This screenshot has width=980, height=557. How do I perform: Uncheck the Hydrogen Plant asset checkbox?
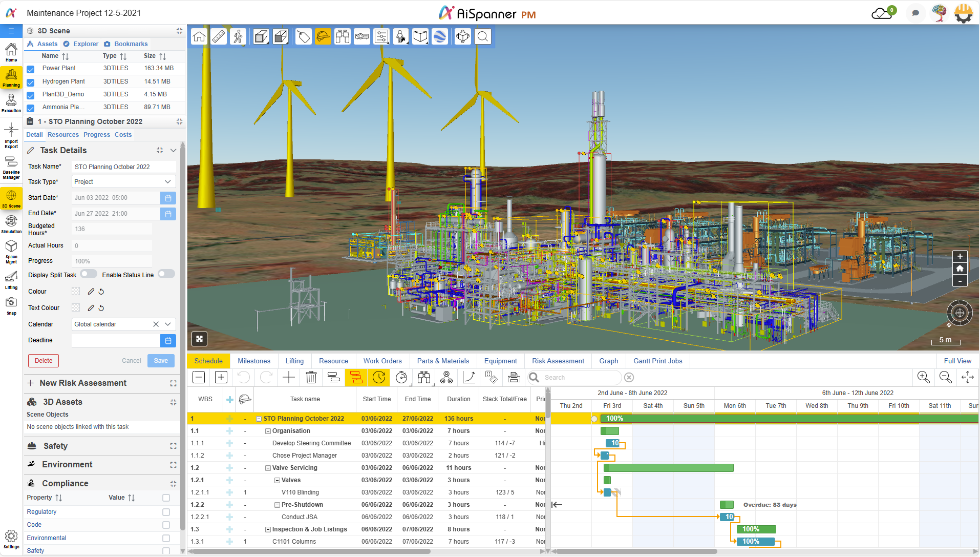click(x=31, y=82)
